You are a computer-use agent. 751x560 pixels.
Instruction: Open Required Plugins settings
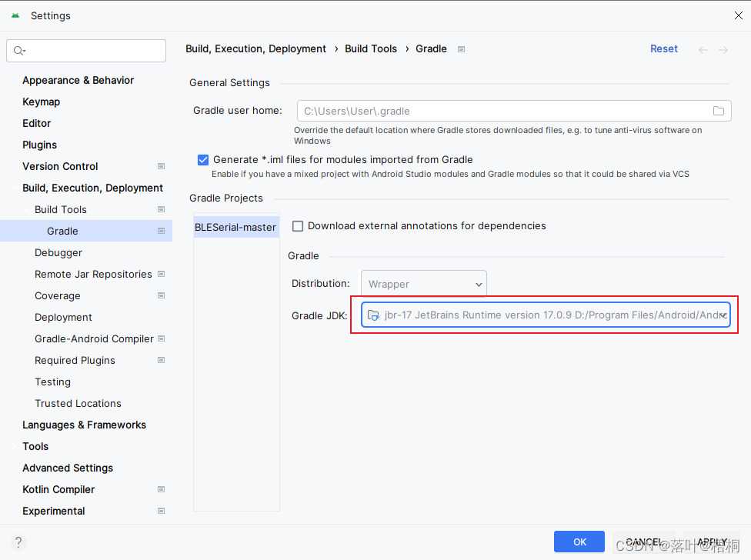tap(75, 361)
